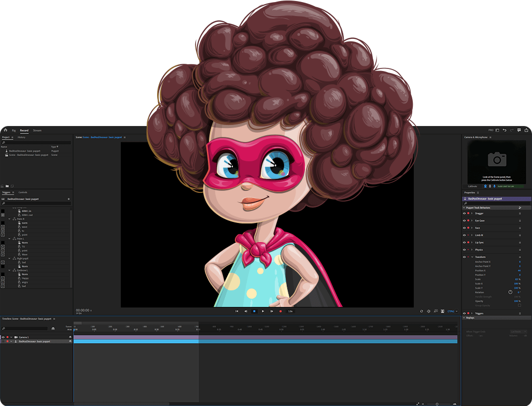Screen dimensions: 532x406
Task: Collapse the Transform behavior section
Action: 472,257
